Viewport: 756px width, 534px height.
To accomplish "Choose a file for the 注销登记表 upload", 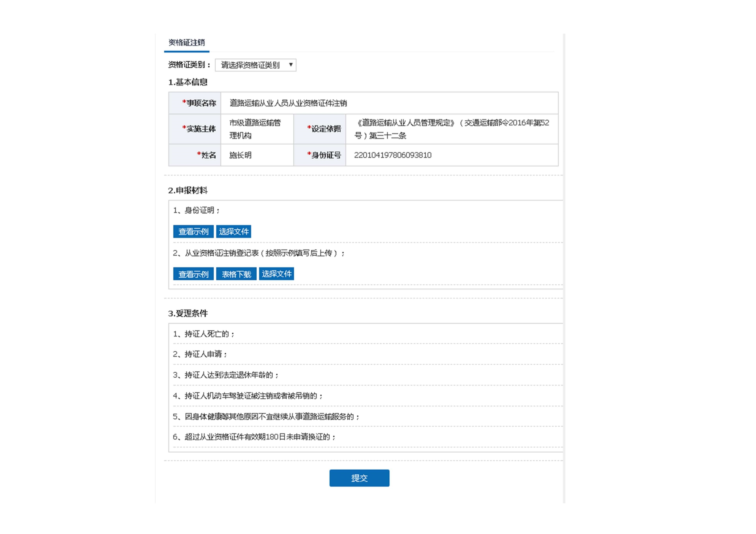I will pyautogui.click(x=276, y=274).
